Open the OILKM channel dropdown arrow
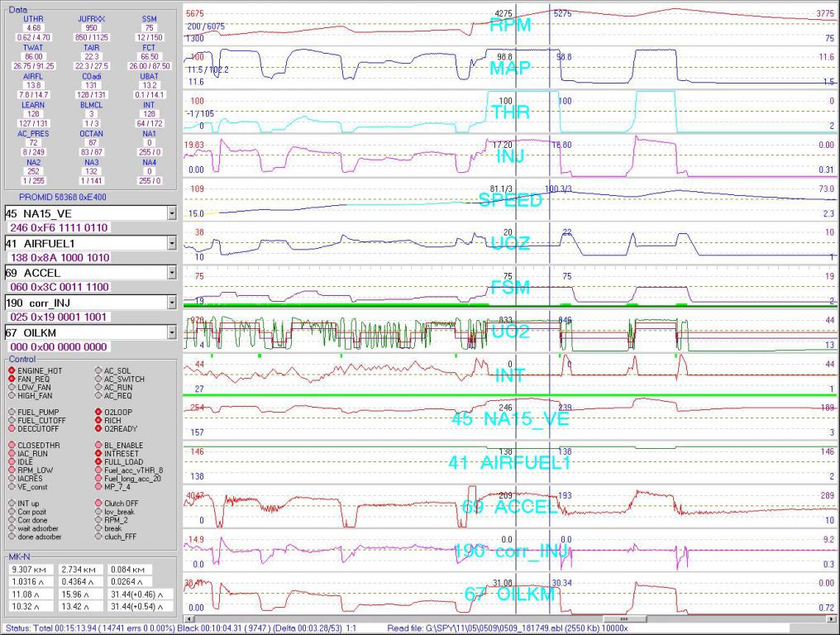 tap(171, 332)
